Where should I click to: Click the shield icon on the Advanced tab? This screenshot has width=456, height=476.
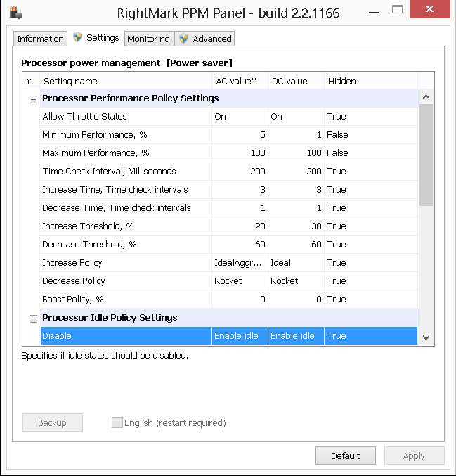(183, 39)
